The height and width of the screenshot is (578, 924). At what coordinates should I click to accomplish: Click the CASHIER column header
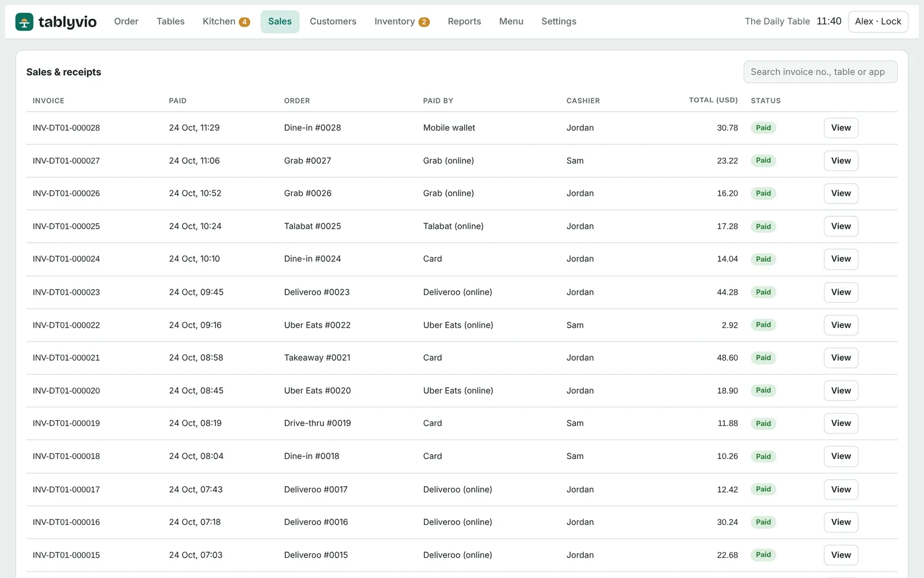583,101
